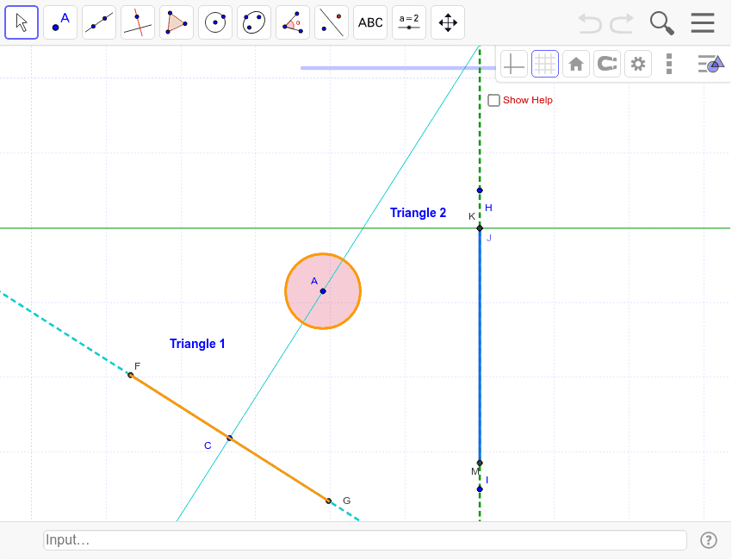The height and width of the screenshot is (560, 732).
Task: Select point F
Action: pyautogui.click(x=130, y=375)
